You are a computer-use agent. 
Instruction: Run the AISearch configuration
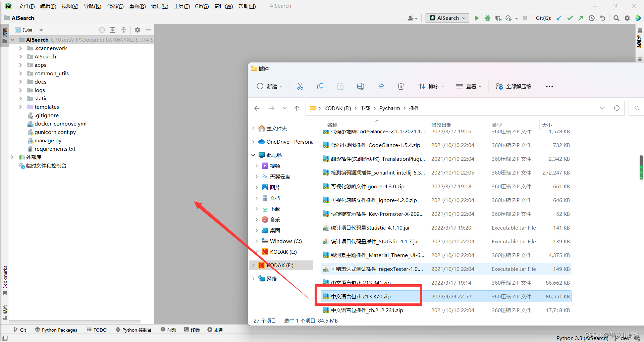point(477,18)
